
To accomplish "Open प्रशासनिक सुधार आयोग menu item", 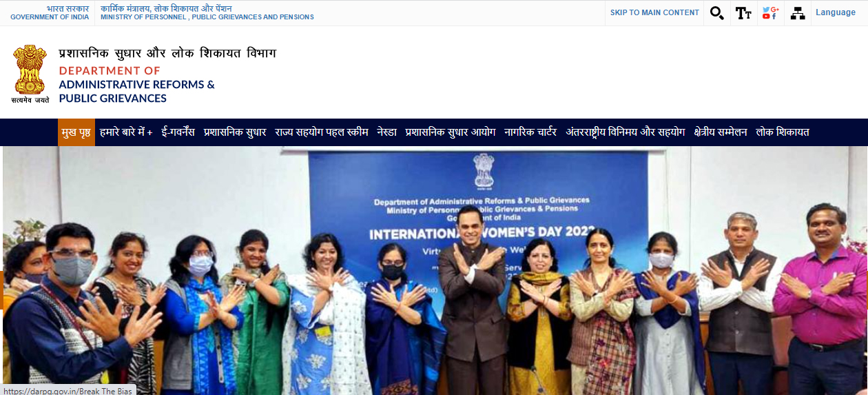I will pos(451,132).
